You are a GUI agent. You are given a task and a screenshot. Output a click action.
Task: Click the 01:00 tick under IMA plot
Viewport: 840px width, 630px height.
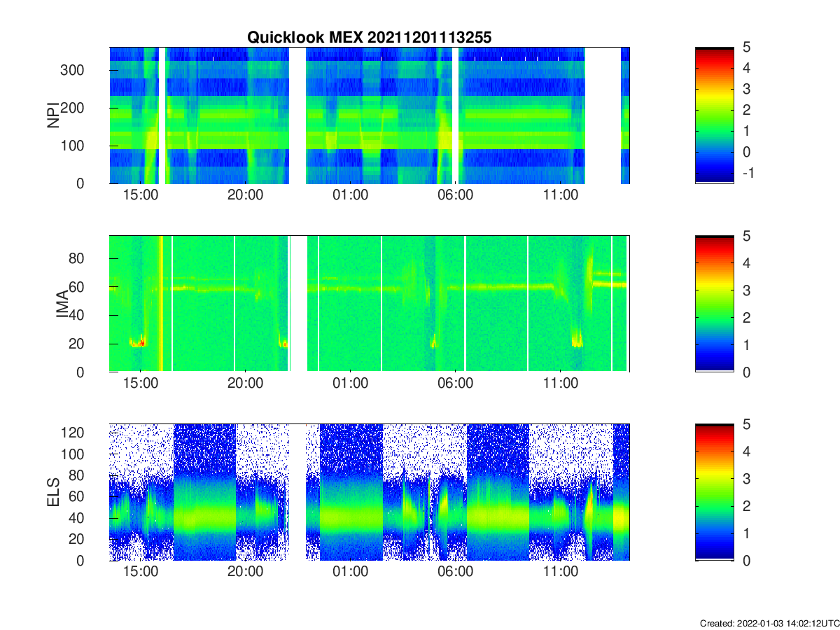(351, 384)
